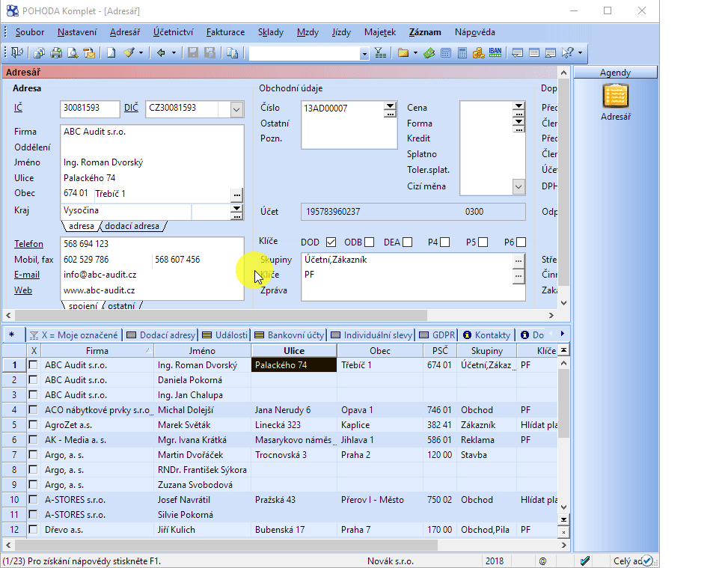Mark the AgroZet a.s. row checkbox
The width and height of the screenshot is (728, 568).
pos(33,424)
